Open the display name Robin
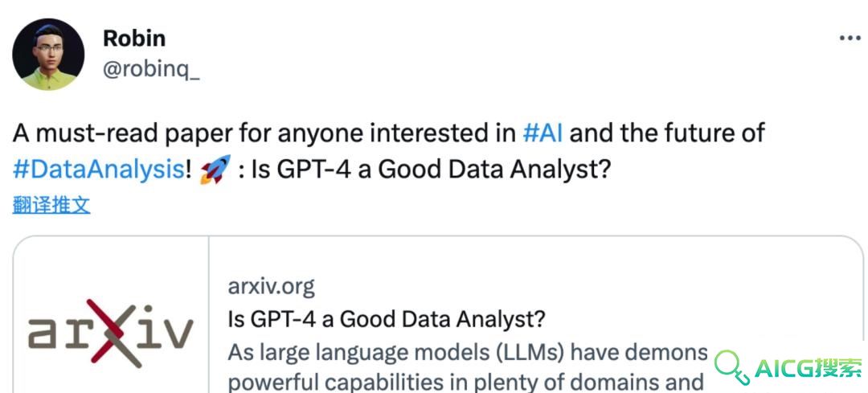 (134, 39)
